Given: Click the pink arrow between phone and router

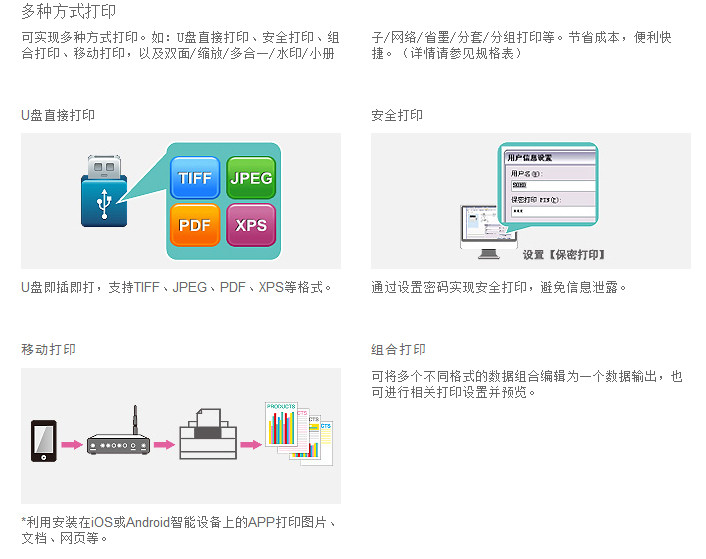Looking at the screenshot, I should (x=72, y=445).
